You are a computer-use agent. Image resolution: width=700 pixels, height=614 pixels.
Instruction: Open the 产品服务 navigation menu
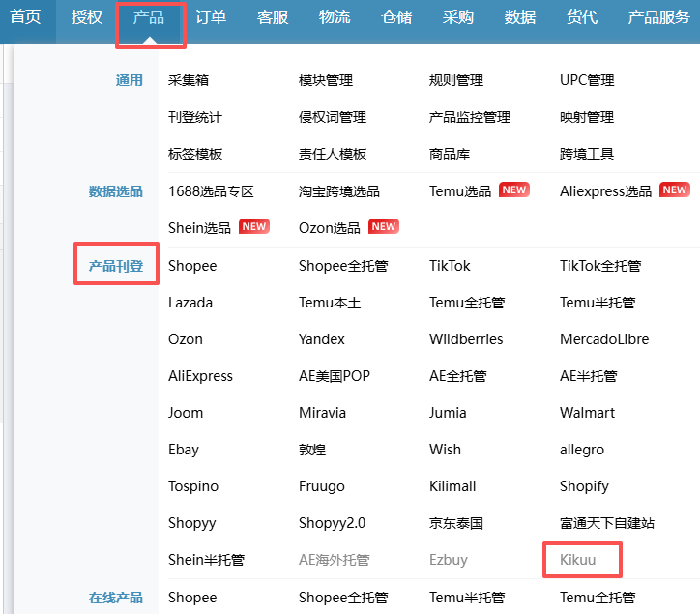[658, 17]
